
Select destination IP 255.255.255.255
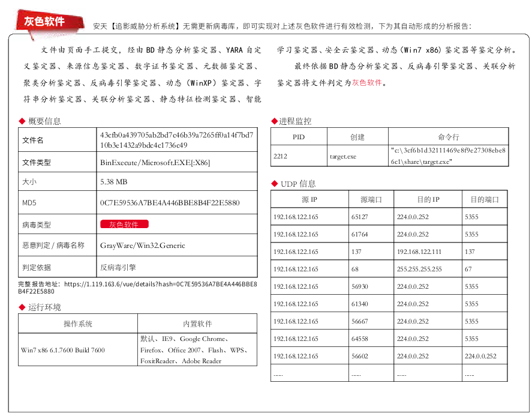419,269
